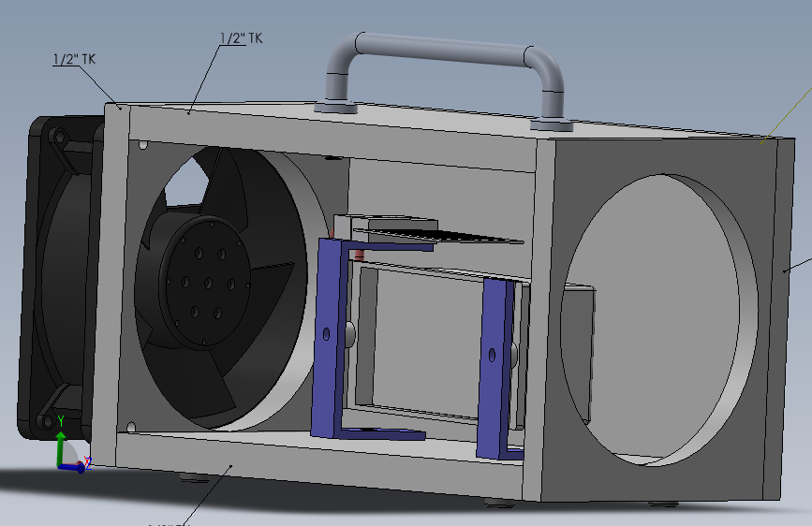This screenshot has width=812, height=526.
Task: Click the green Y axis of the triad
Action: [61, 447]
